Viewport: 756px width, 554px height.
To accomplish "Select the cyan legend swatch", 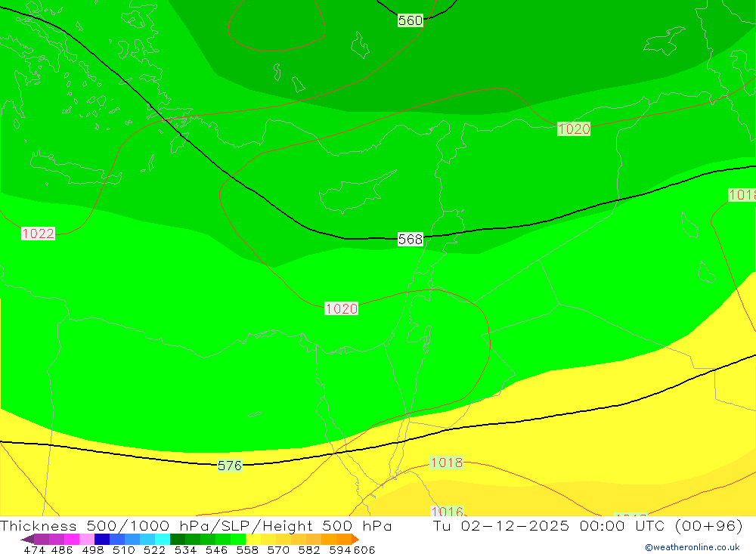I will tap(163, 539).
